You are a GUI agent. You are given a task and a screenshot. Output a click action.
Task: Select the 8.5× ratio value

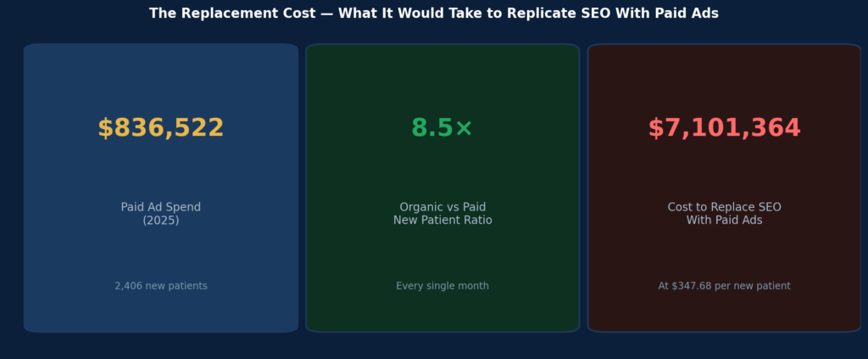click(x=442, y=128)
